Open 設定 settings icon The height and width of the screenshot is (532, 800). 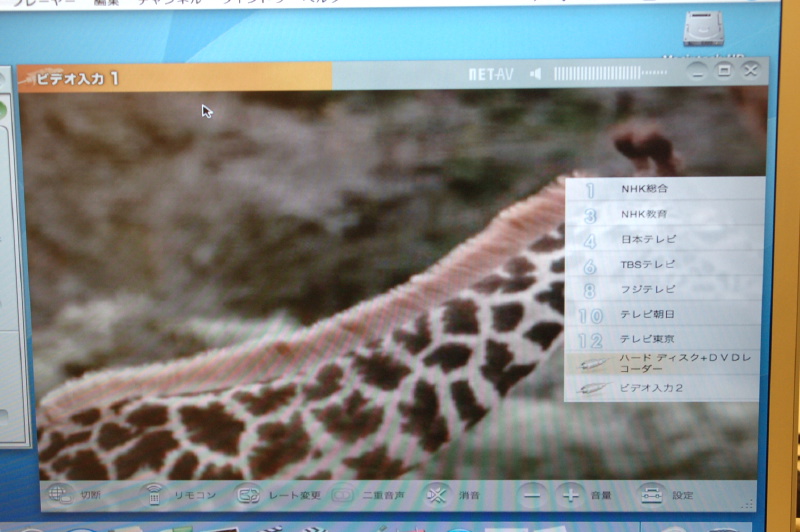pyautogui.click(x=653, y=494)
